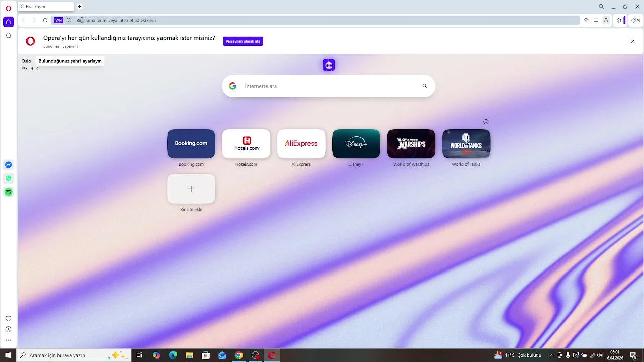Viewport: 644px width, 362px height.
Task: Launch Copilot from the taskbar
Action: (156, 355)
